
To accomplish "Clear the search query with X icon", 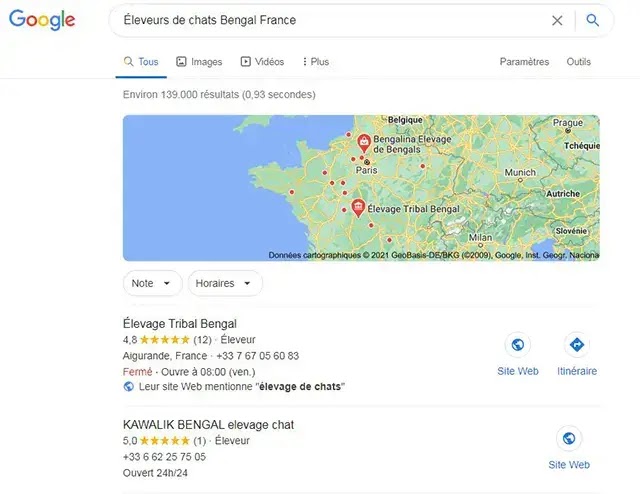I will click(x=557, y=20).
